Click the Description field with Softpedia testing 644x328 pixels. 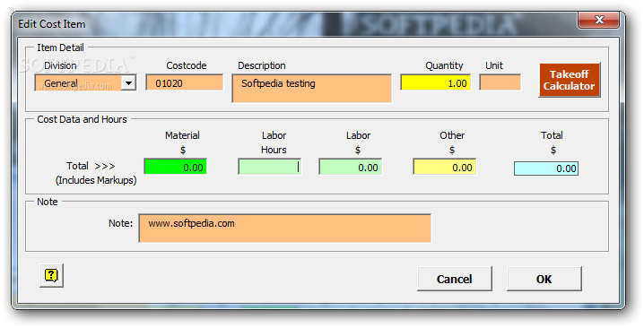[312, 88]
